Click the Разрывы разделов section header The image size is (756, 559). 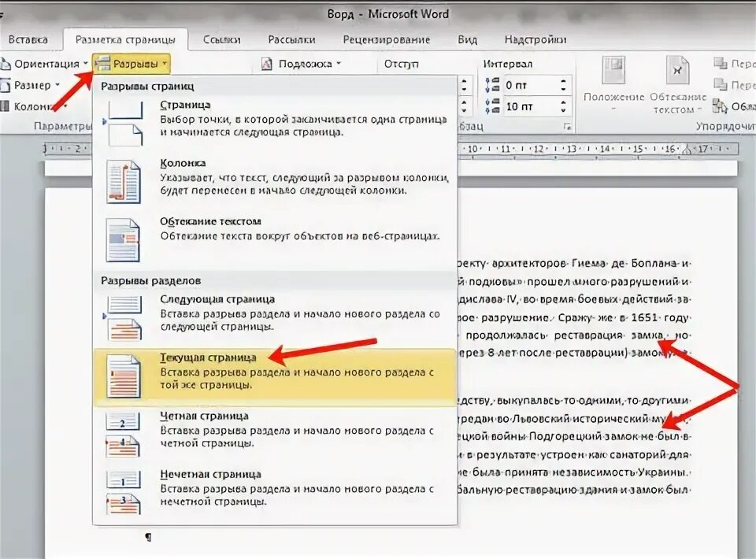point(151,281)
